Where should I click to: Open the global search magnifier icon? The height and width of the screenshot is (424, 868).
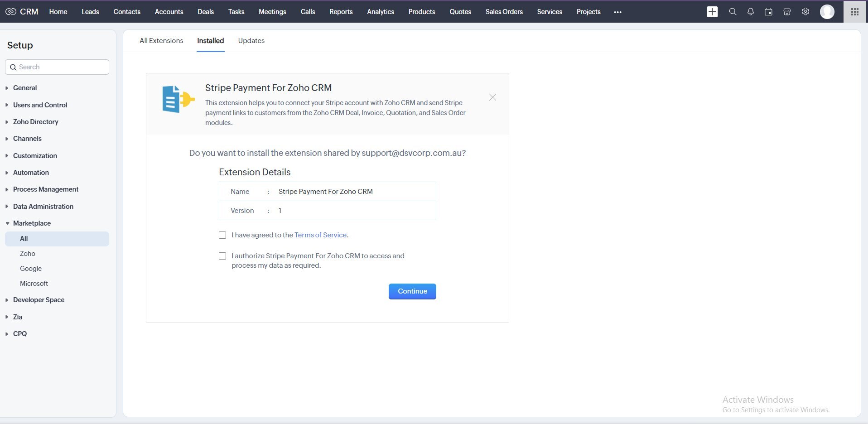pyautogui.click(x=733, y=12)
